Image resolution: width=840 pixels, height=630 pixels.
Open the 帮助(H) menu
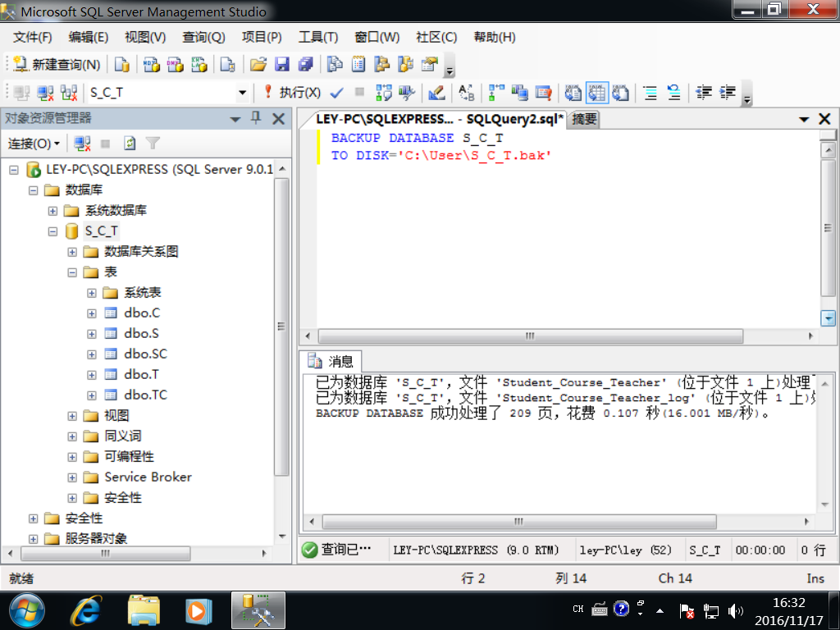point(495,37)
